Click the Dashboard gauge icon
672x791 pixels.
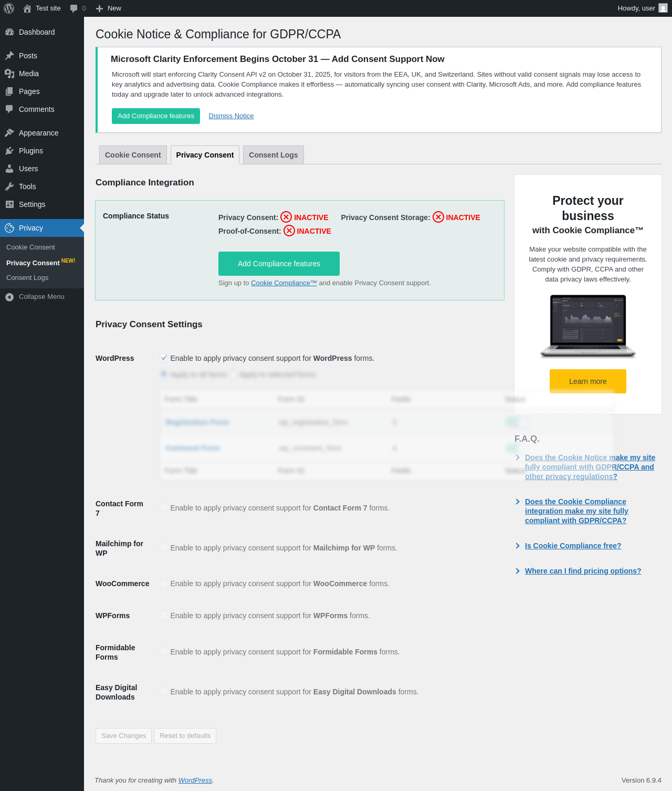click(x=9, y=32)
